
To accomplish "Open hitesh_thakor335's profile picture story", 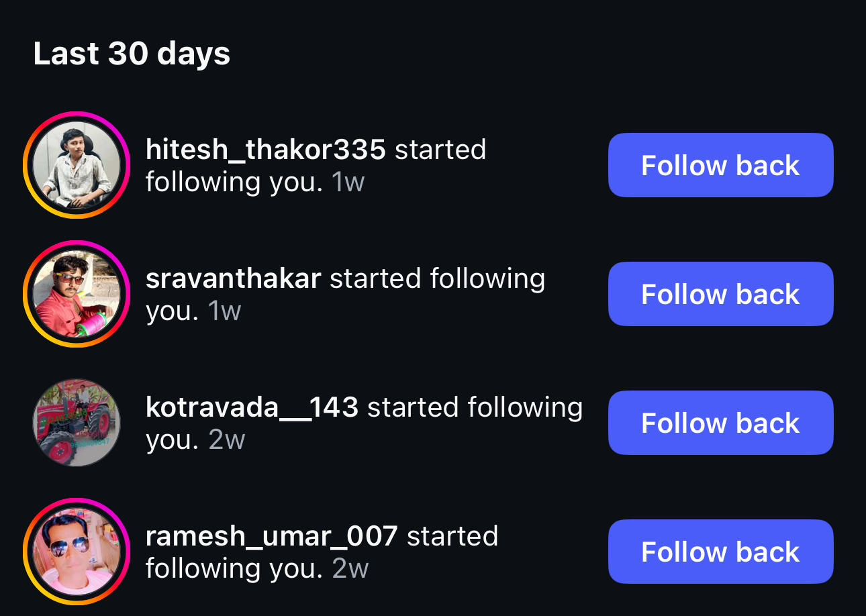I will (x=77, y=165).
